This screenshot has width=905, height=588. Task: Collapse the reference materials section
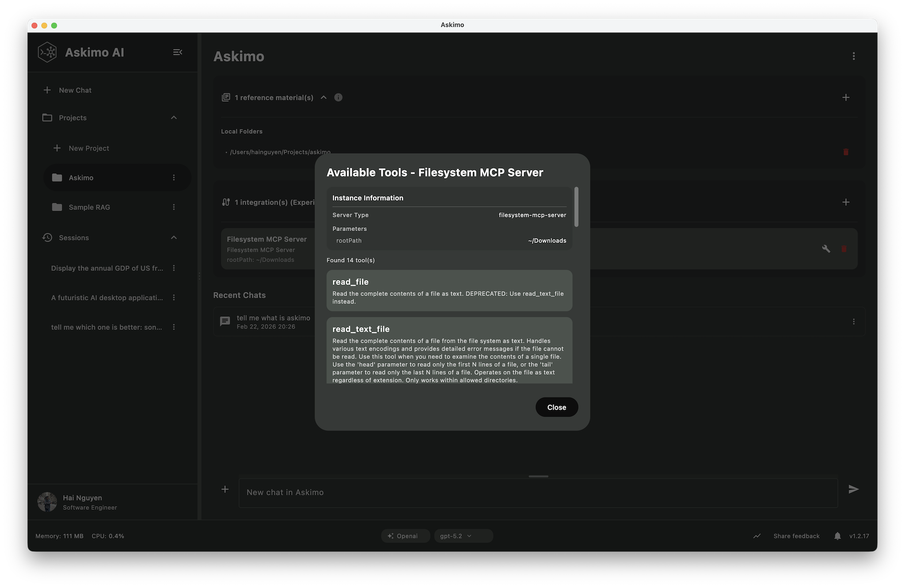click(323, 98)
